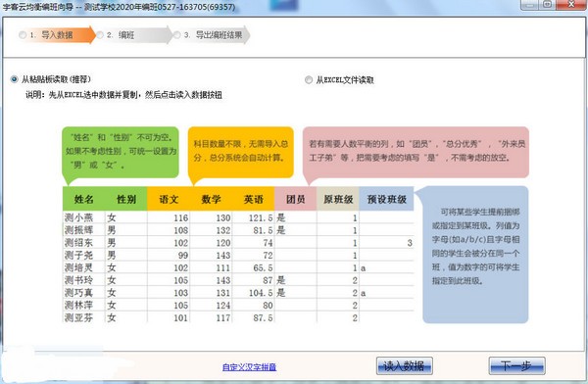The width and height of the screenshot is (588, 384).
Task: Click the 英语 score 87.5
Action: click(x=263, y=318)
